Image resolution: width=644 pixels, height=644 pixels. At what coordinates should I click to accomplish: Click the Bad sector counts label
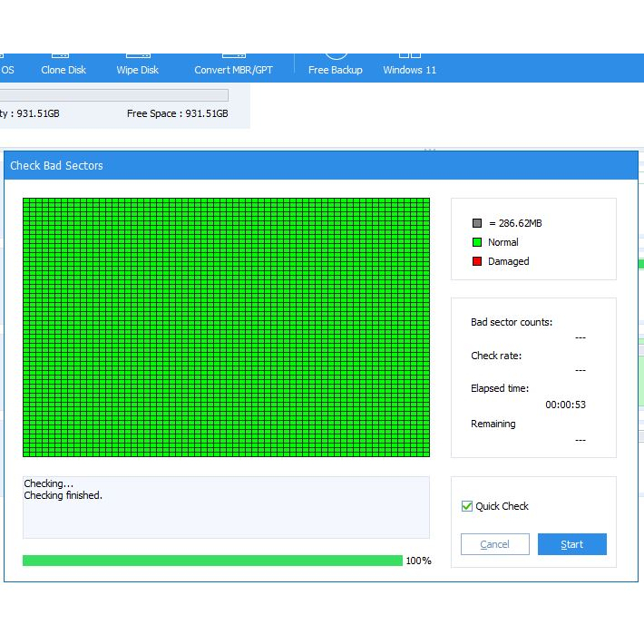(x=512, y=322)
